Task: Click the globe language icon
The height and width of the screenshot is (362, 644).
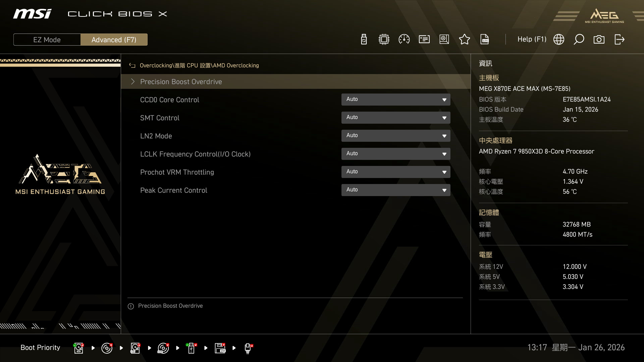Action: coord(558,40)
